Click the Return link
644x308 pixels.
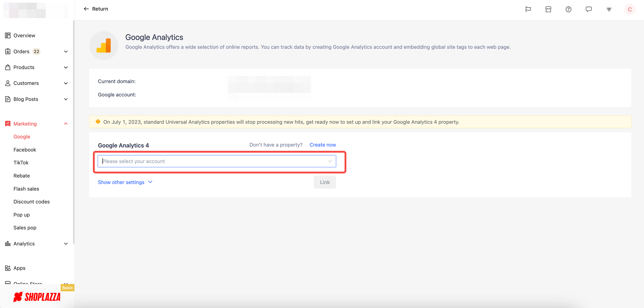click(x=100, y=9)
